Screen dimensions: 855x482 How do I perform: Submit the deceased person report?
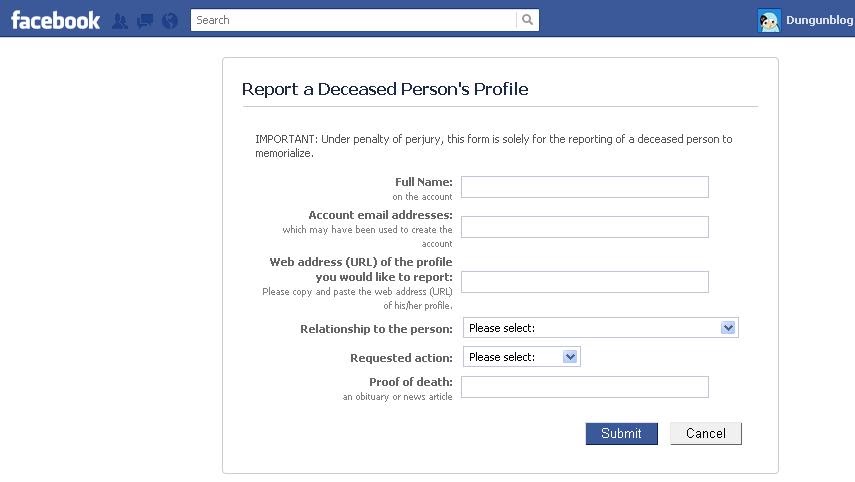pos(622,433)
